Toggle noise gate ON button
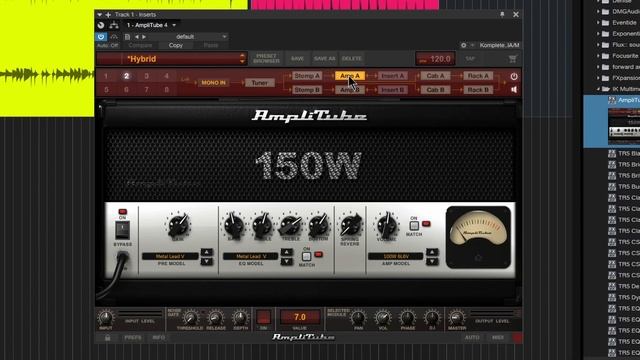 point(264,317)
